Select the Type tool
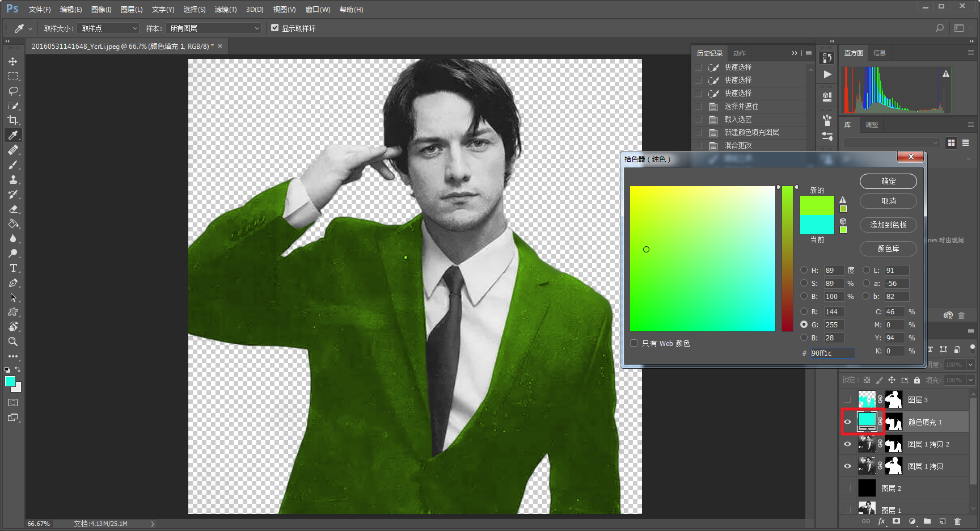The image size is (980, 531). pos(12,268)
